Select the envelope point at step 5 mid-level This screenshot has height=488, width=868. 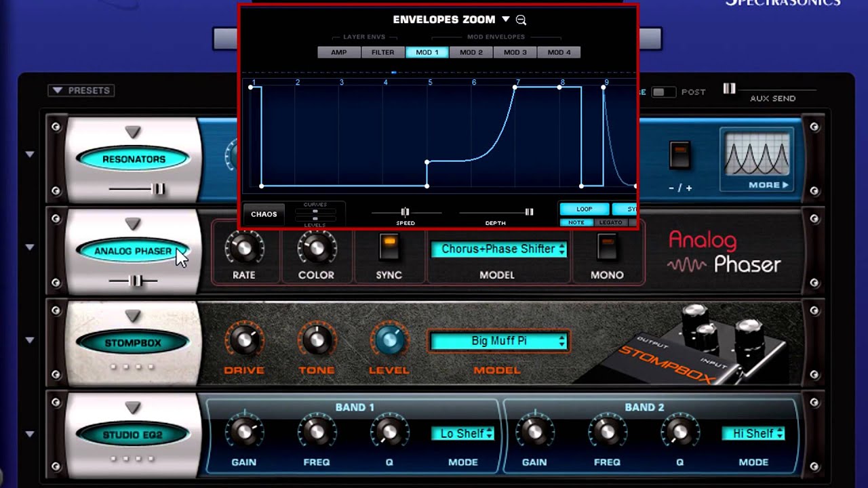(427, 163)
